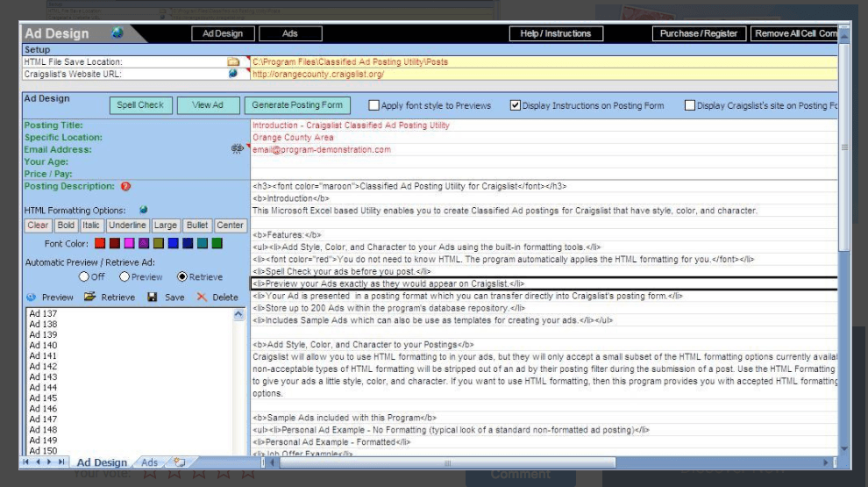Click the Clear formatting button
This screenshot has width=868, height=487.
pos(38,226)
